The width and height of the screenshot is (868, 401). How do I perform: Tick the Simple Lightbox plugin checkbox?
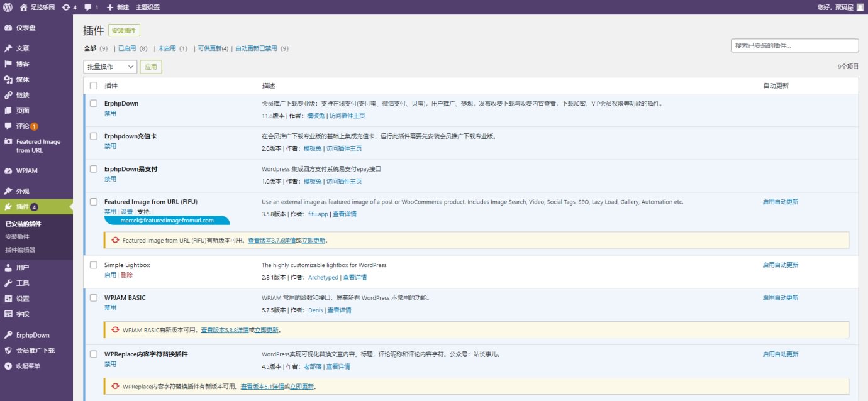[94, 265]
